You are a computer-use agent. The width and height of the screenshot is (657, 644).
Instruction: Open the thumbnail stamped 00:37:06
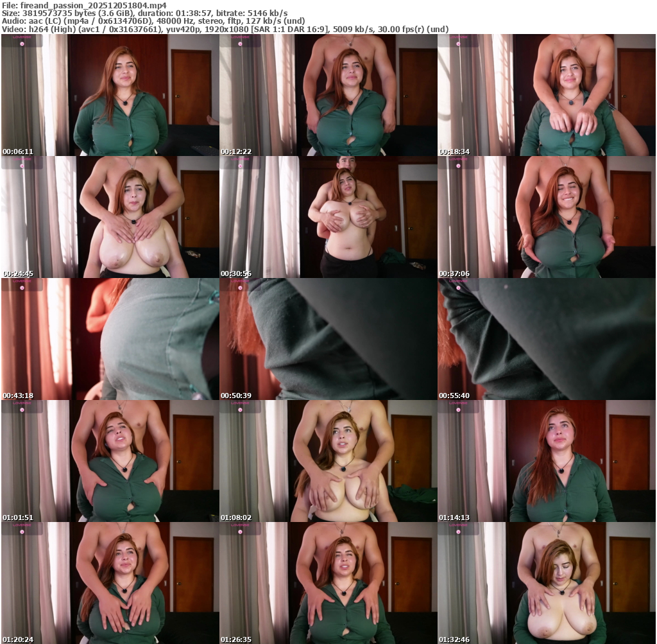547,217
